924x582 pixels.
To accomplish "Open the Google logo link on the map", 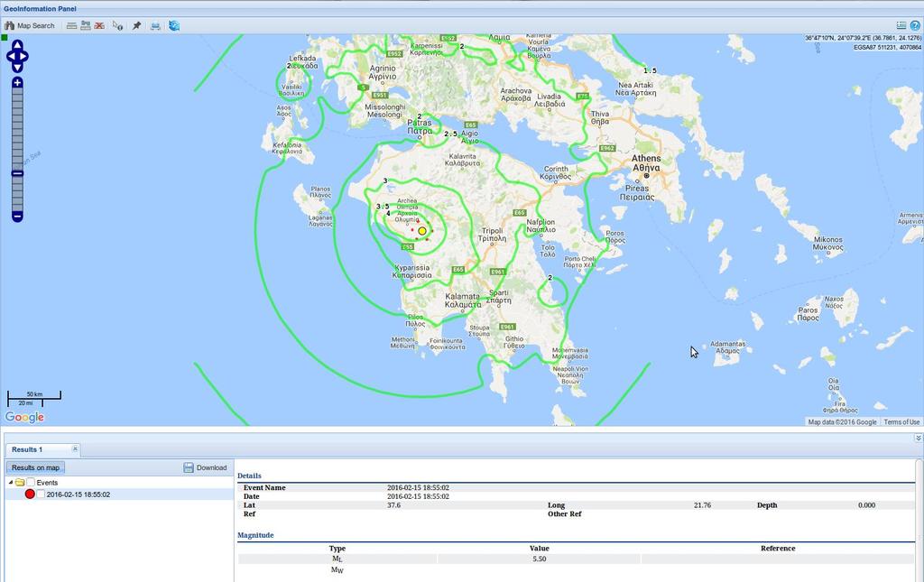I will click(24, 417).
